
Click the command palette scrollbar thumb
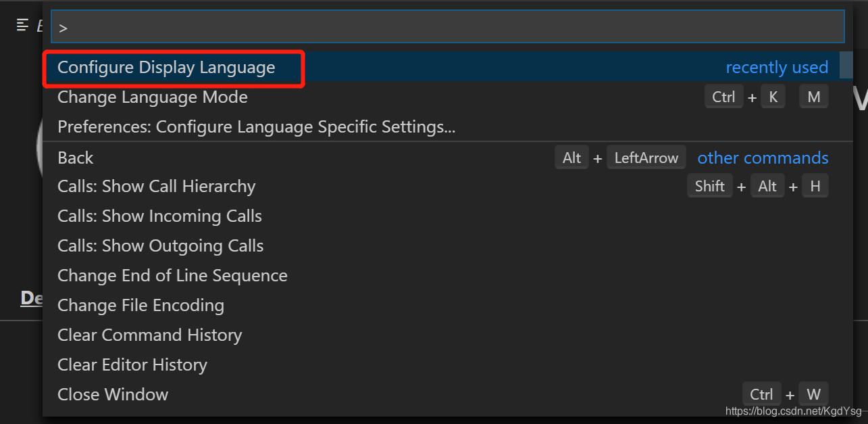(x=846, y=66)
